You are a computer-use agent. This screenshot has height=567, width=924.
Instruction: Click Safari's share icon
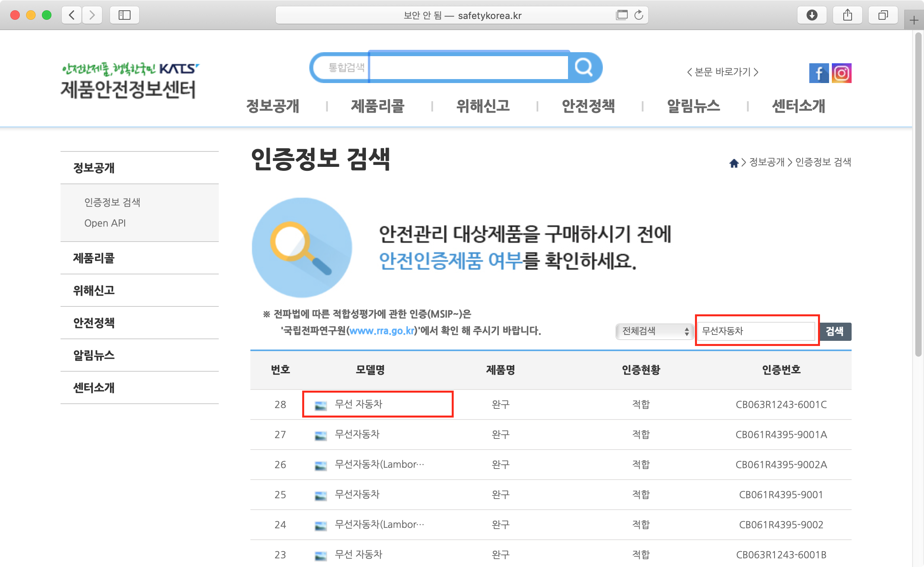click(847, 15)
